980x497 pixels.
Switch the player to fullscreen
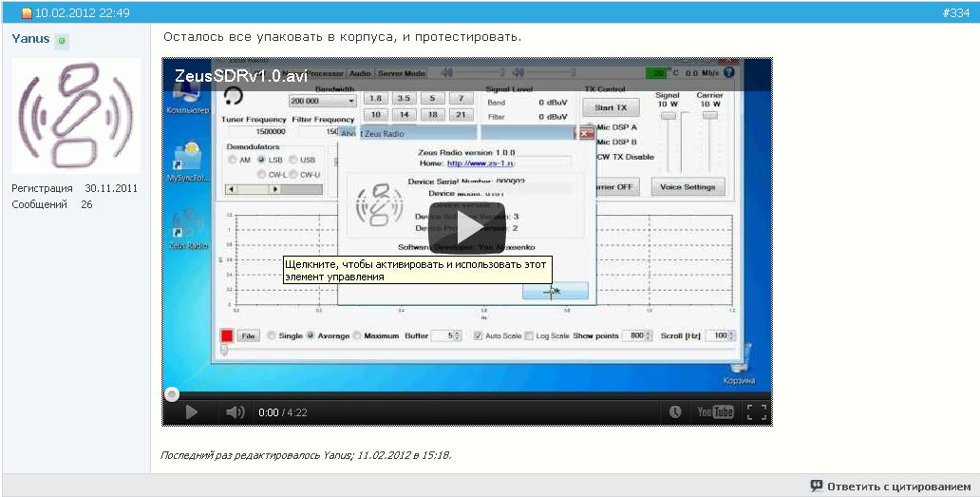pyautogui.click(x=756, y=412)
